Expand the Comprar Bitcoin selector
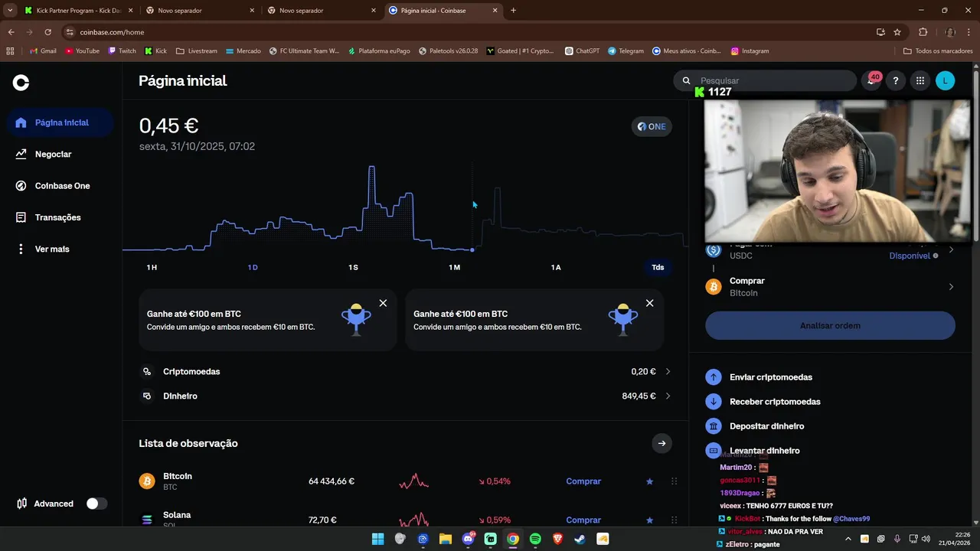The width and height of the screenshot is (980, 551). point(830,287)
